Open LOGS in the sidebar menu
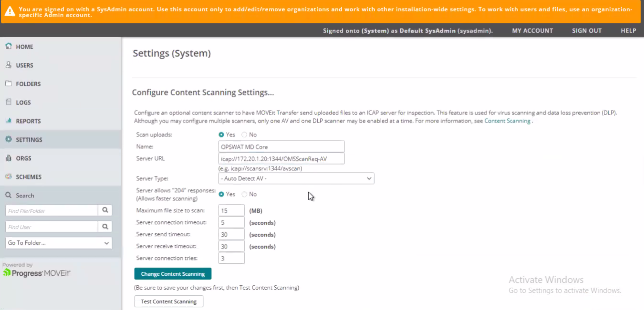The width and height of the screenshot is (644, 310). (61, 102)
